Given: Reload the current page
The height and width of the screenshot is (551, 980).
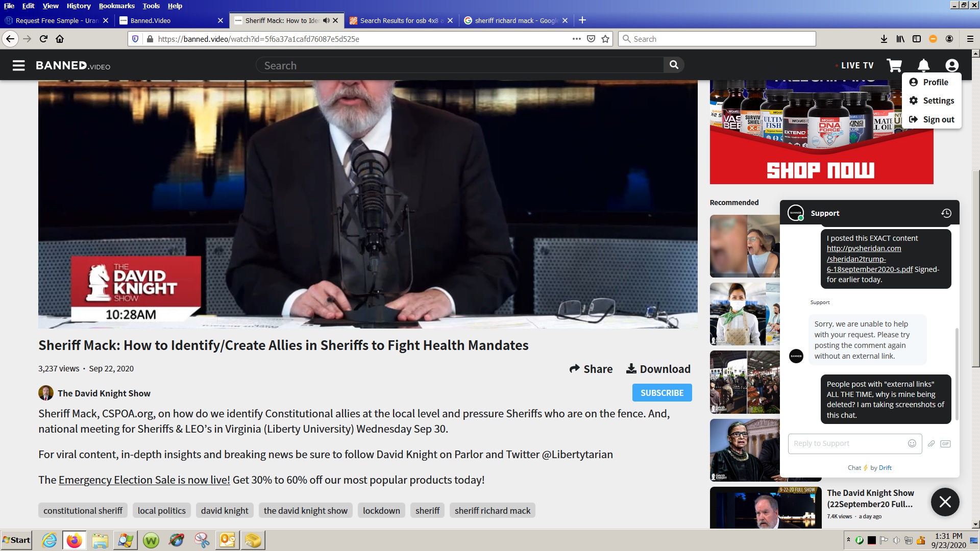Looking at the screenshot, I should [x=43, y=39].
